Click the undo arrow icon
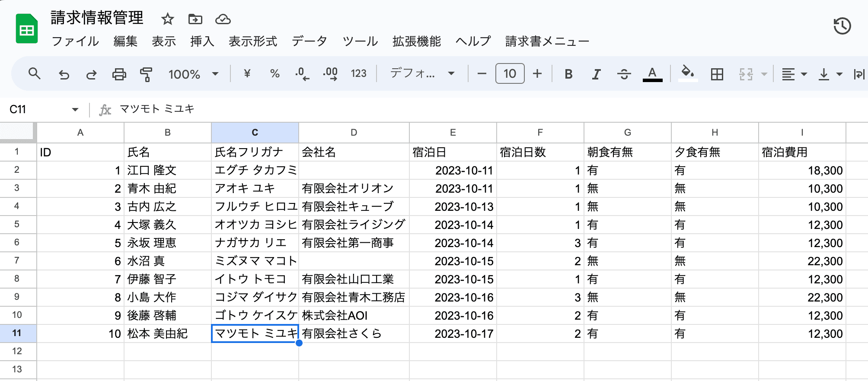Image resolution: width=868 pixels, height=381 pixels. tap(64, 74)
